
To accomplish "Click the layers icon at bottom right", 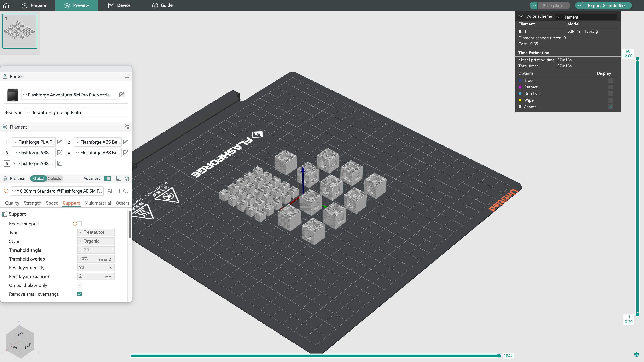I will click(636, 355).
